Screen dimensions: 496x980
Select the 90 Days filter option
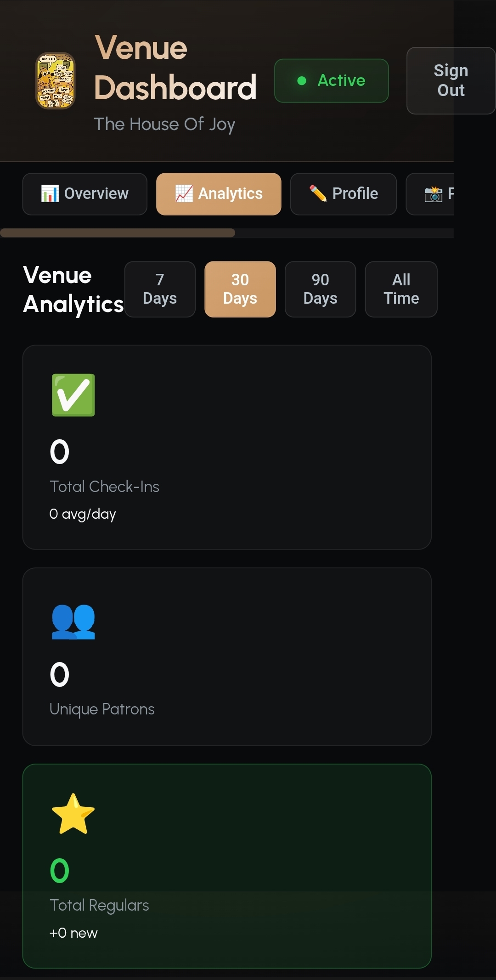click(320, 289)
